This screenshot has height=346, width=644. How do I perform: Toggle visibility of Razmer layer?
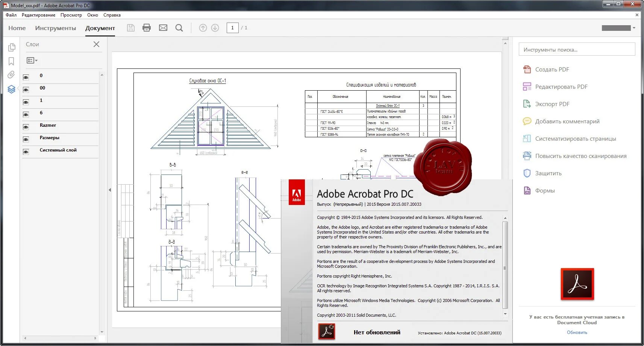[x=26, y=127]
